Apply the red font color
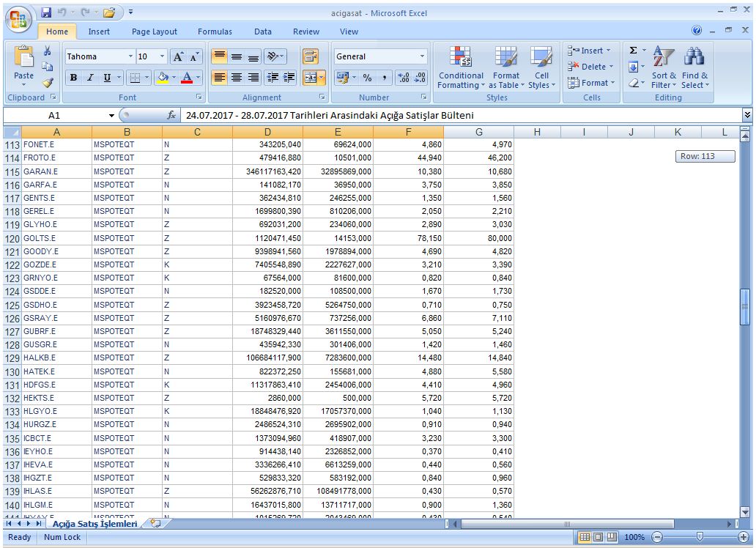756x548 pixels. (187, 77)
